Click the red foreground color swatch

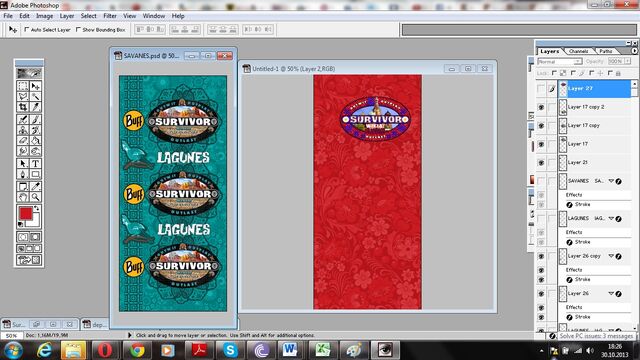[25, 213]
